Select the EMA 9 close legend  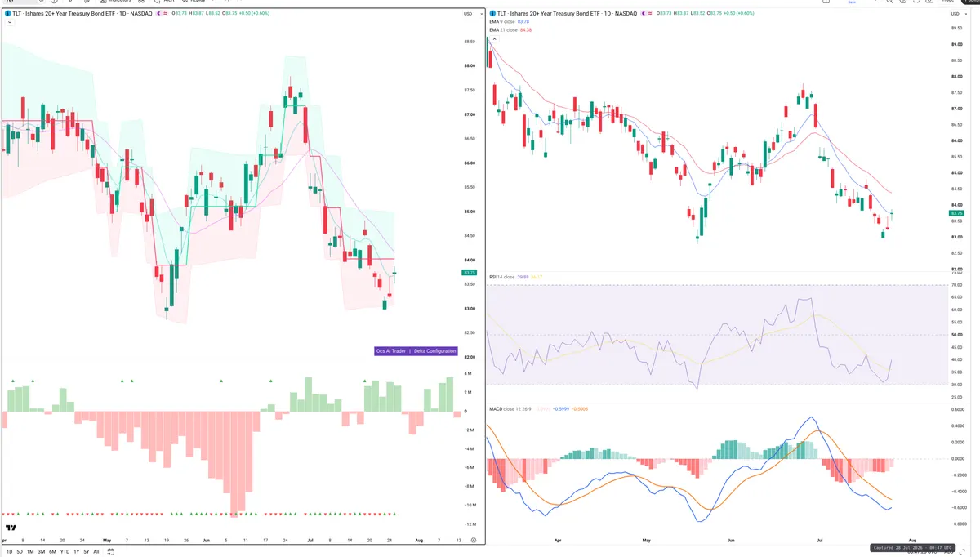(502, 21)
